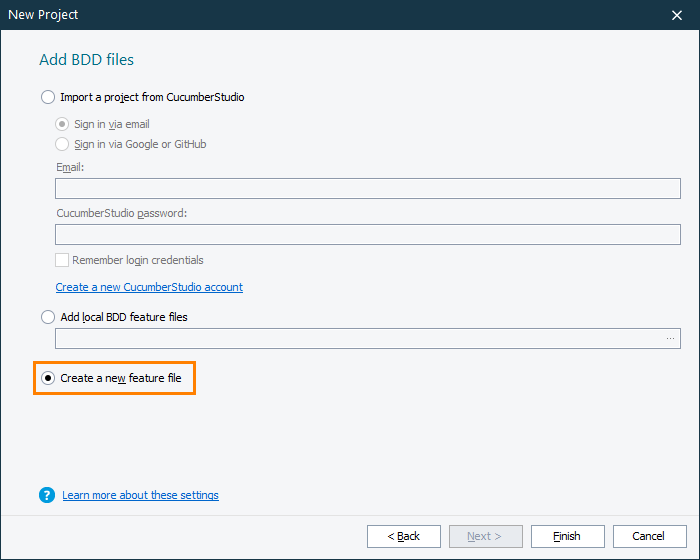Screen dimensions: 700x560
Task: Select Import a project from CucumberStudio
Action: pos(48,97)
